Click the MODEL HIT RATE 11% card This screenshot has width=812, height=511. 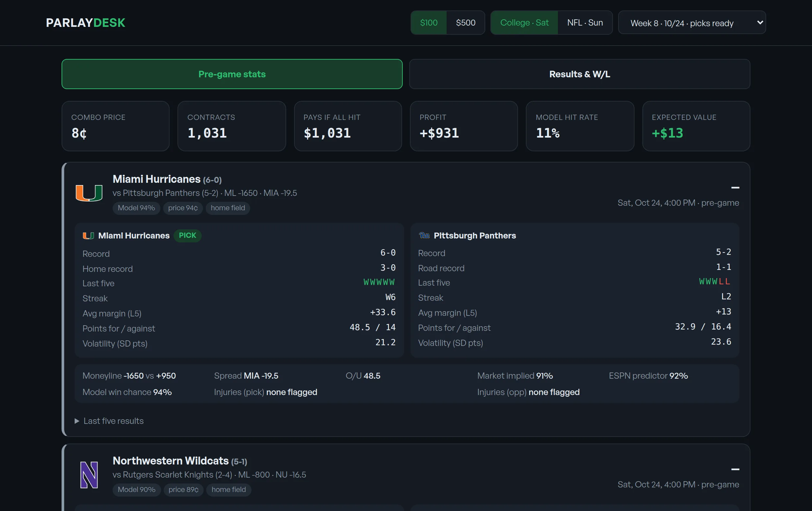580,126
